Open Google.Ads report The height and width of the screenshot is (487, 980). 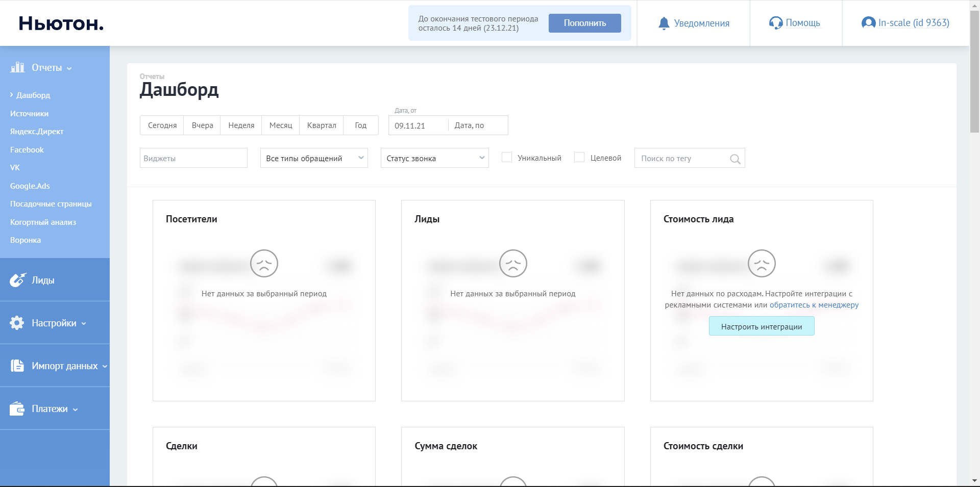[x=30, y=186]
